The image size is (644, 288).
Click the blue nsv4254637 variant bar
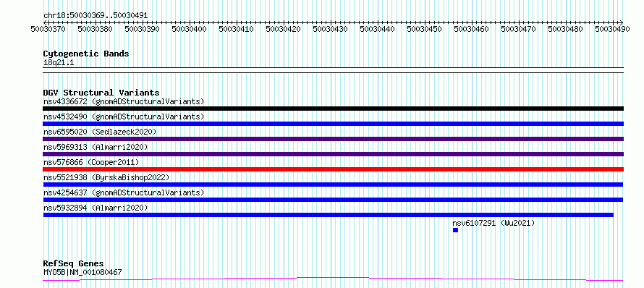point(333,200)
